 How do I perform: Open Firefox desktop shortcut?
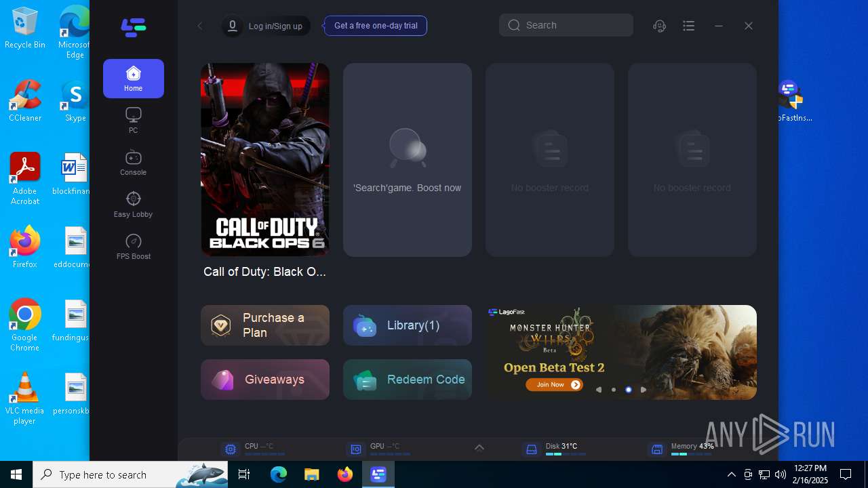(x=25, y=247)
